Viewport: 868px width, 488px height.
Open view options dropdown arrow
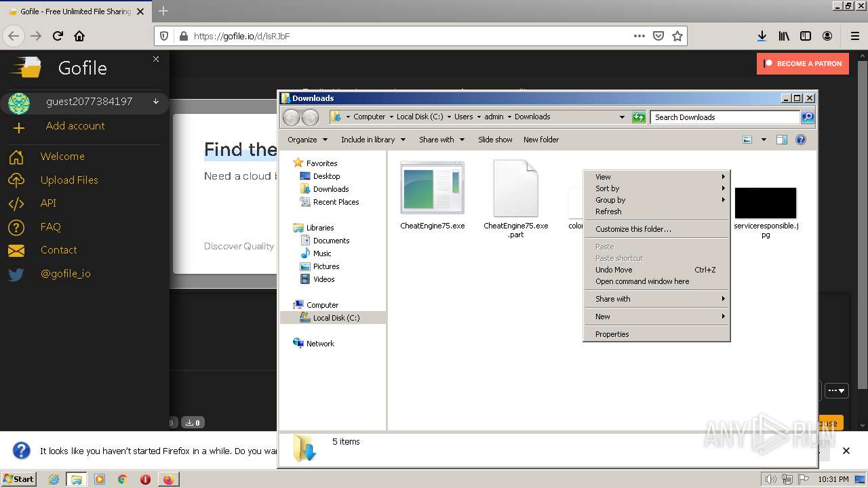tap(764, 140)
